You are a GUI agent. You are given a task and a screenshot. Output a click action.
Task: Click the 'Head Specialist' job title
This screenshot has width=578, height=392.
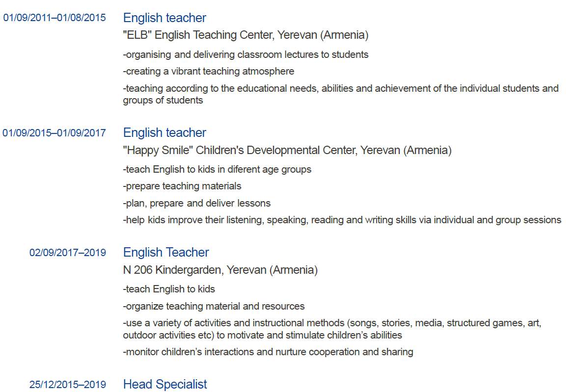click(x=165, y=384)
